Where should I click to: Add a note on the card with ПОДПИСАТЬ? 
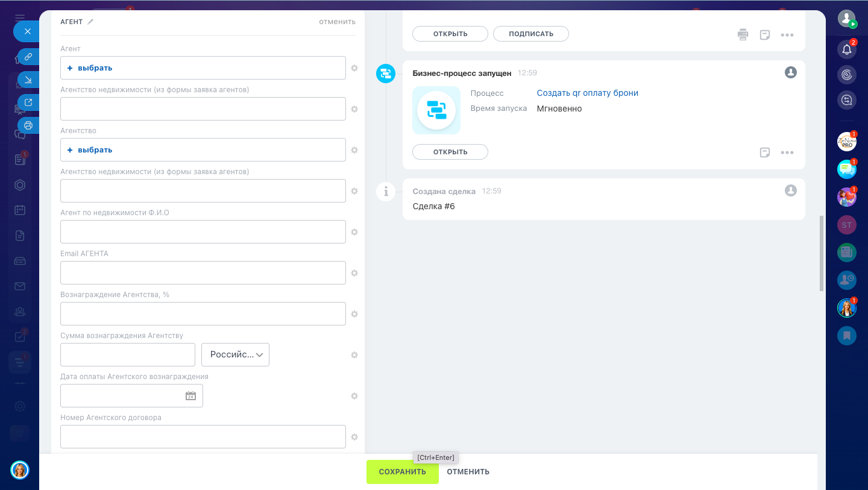(765, 35)
